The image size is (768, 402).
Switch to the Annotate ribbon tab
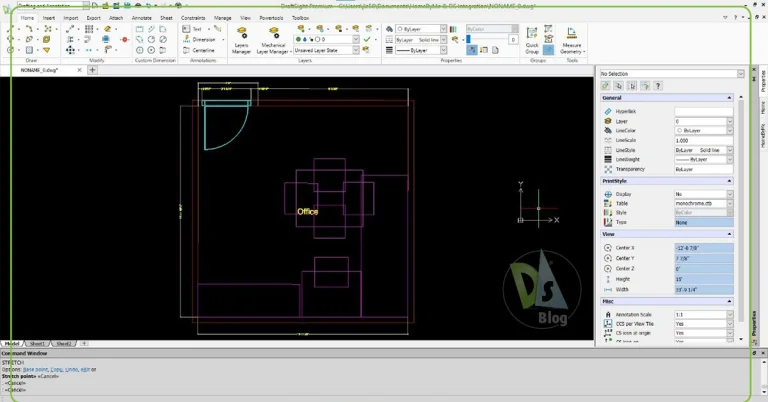pos(142,17)
